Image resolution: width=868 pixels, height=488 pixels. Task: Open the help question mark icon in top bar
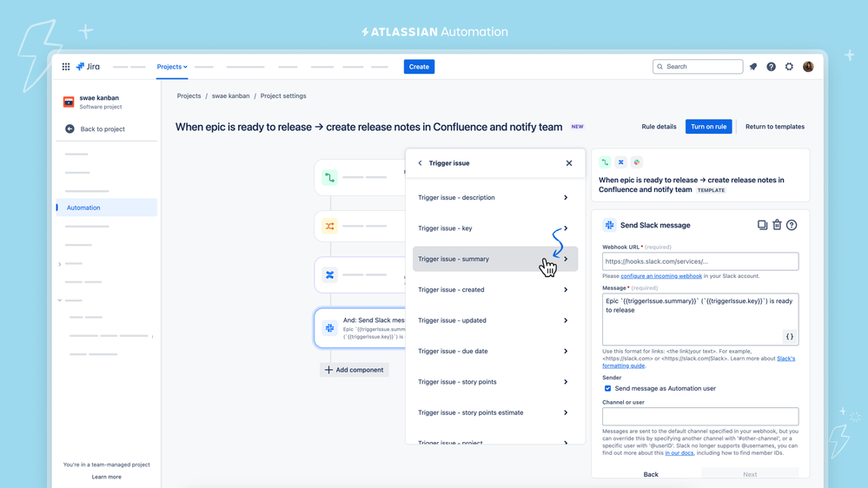(x=772, y=66)
